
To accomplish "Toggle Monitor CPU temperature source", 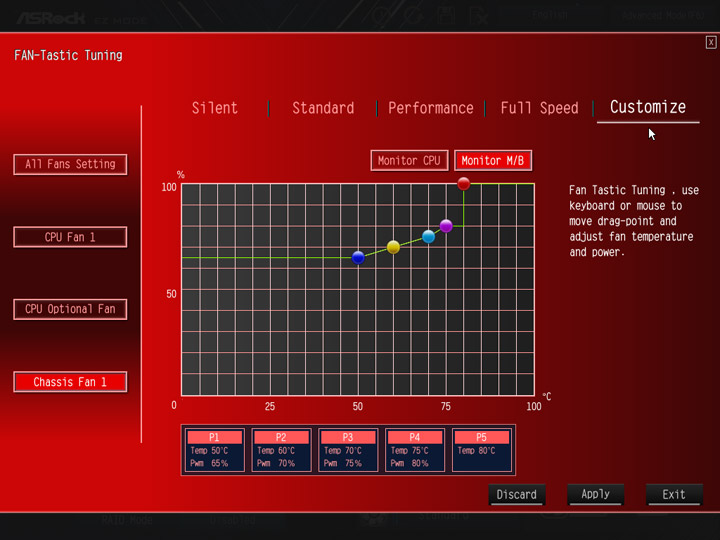I will 409,160.
